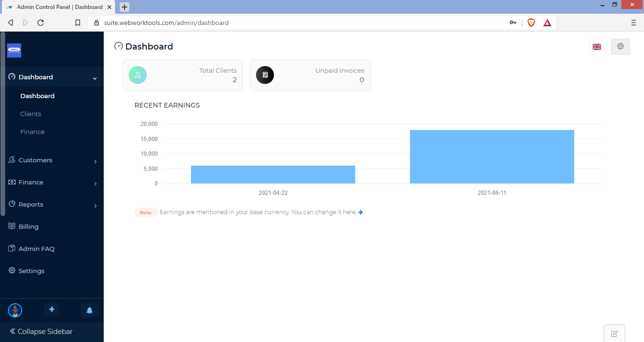Click the gauge icon beside page heading
644x342 pixels.
118,46
